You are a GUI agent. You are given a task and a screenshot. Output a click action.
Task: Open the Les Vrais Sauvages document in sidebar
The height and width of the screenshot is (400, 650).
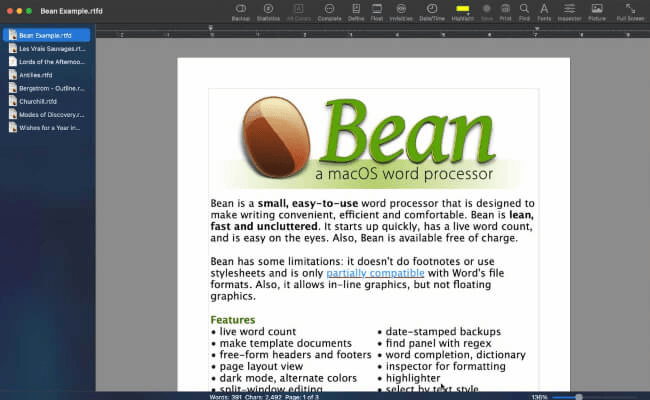(x=46, y=48)
